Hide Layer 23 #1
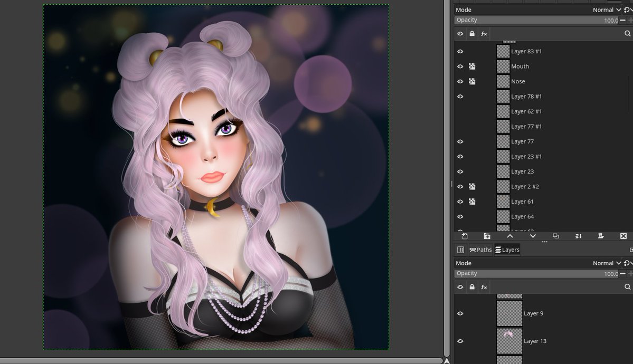Image resolution: width=633 pixels, height=364 pixels. pyautogui.click(x=460, y=157)
